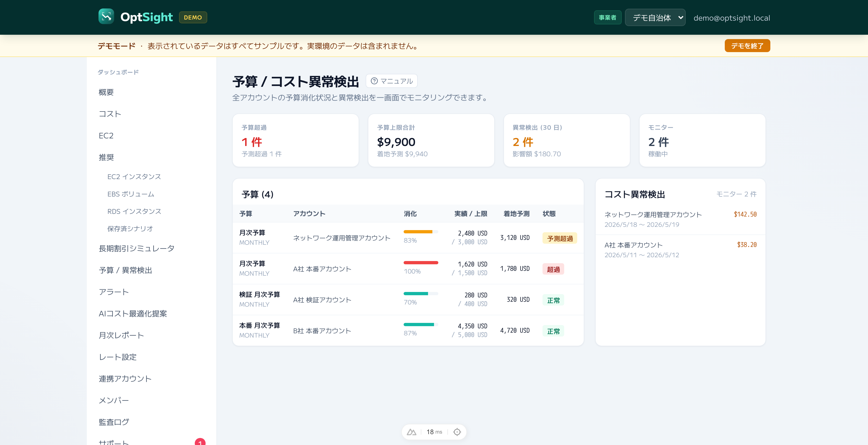Click 4,720 USD forecast value
Viewport: 868px width, 445px height.
(x=515, y=331)
